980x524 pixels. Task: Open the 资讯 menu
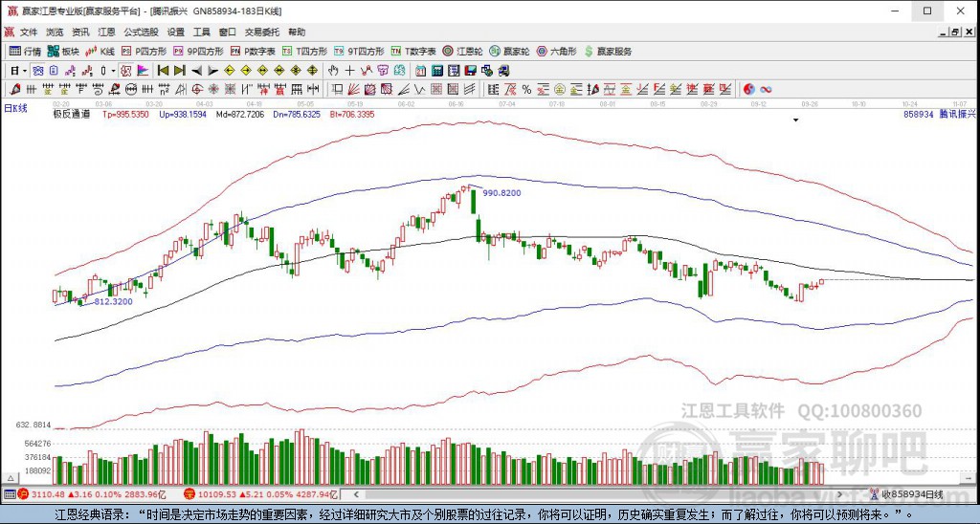pyautogui.click(x=80, y=32)
